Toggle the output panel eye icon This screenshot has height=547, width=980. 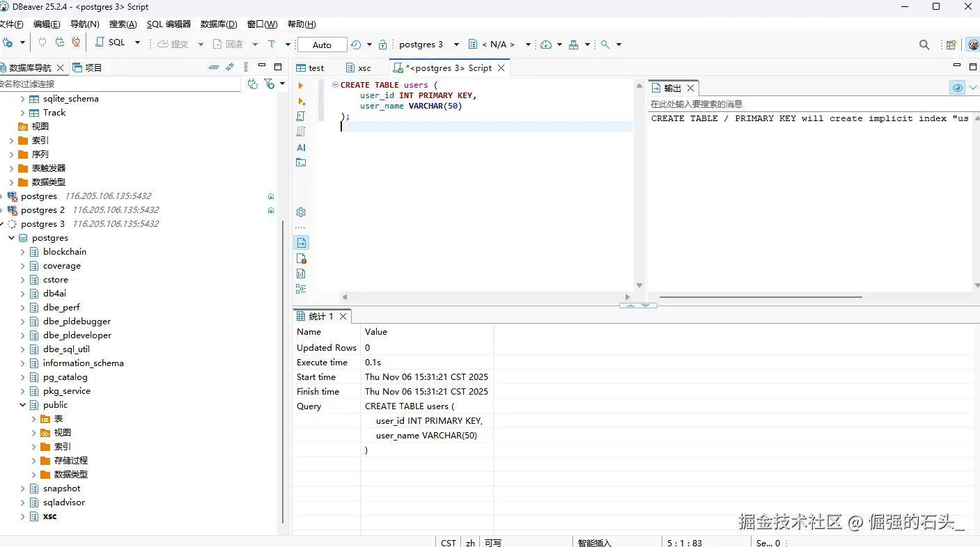click(x=958, y=88)
